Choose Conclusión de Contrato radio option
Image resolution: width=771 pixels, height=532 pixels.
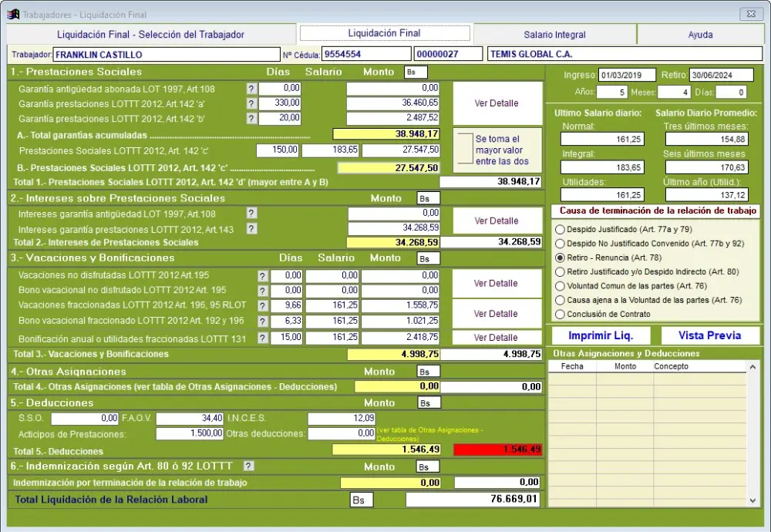pyautogui.click(x=560, y=314)
